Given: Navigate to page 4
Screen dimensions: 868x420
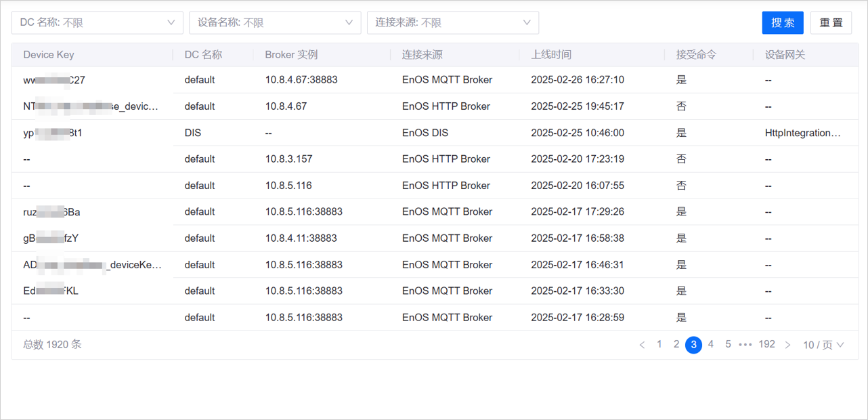Looking at the screenshot, I should coord(710,344).
